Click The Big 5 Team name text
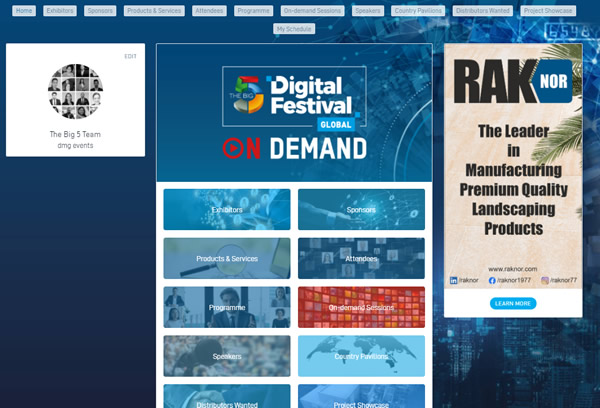The width and height of the screenshot is (600, 408). (75, 134)
